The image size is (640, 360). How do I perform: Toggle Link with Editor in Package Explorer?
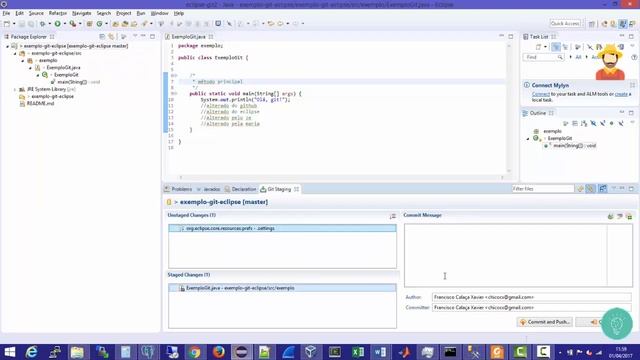point(111,37)
